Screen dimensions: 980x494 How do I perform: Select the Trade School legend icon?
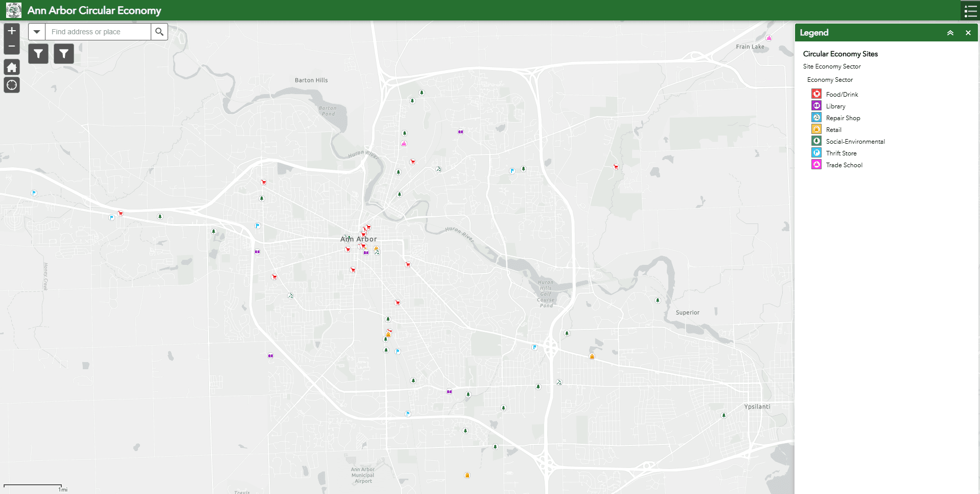(x=816, y=164)
